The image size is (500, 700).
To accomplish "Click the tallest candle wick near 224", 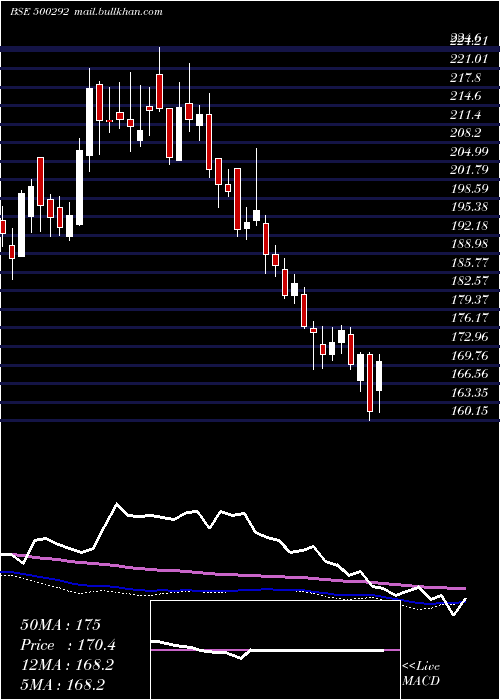I will pyautogui.click(x=159, y=78).
